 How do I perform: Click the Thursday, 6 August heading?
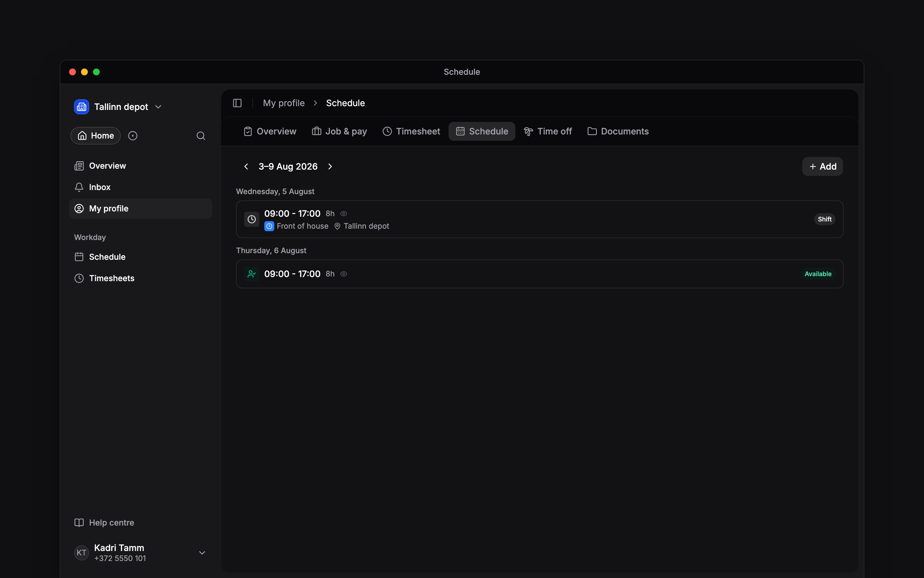coord(271,251)
